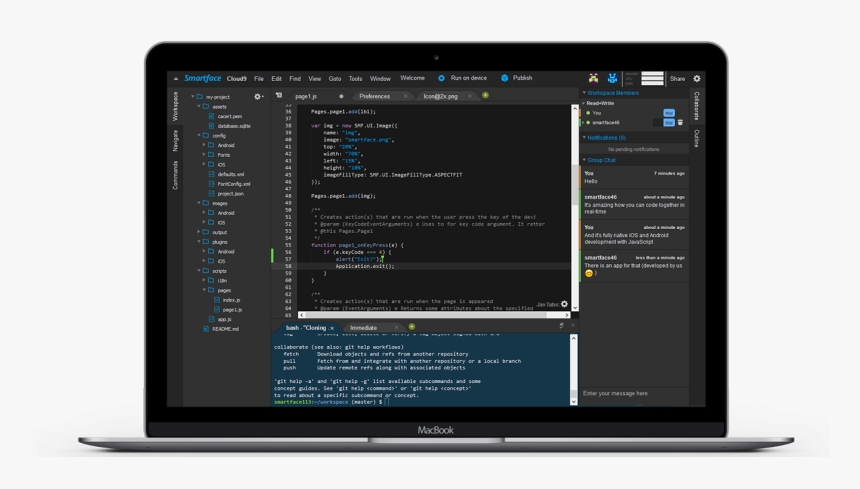Close the Icon@2x.png tab
This screenshot has width=860, height=489.
click(x=470, y=96)
